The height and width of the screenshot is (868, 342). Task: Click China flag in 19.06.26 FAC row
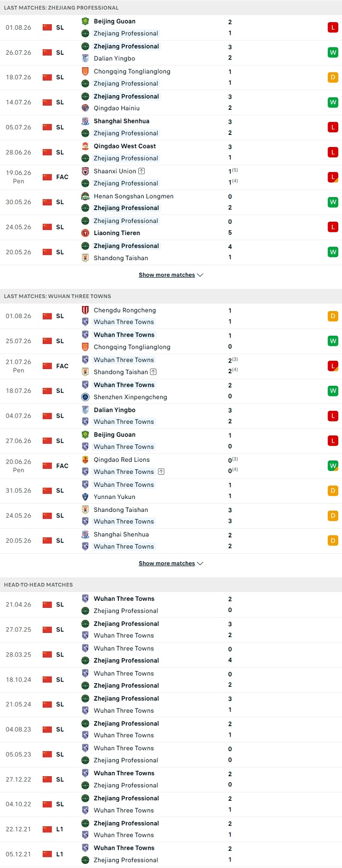click(47, 177)
